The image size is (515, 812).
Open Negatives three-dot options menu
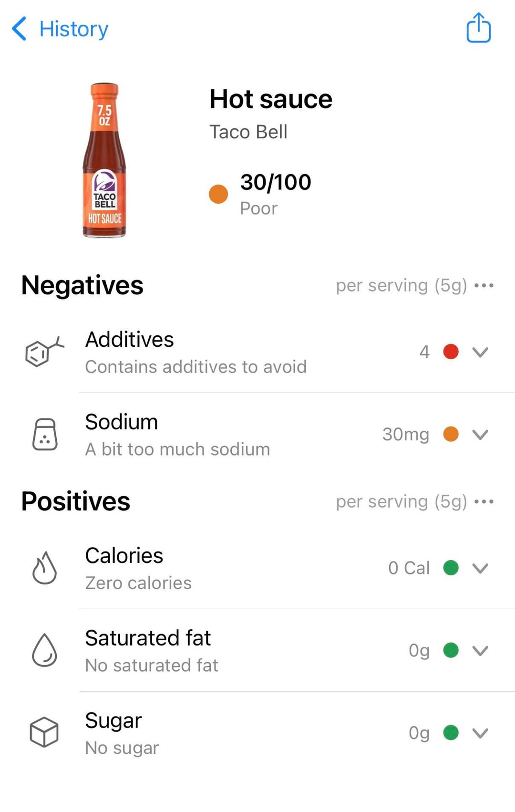click(x=484, y=285)
